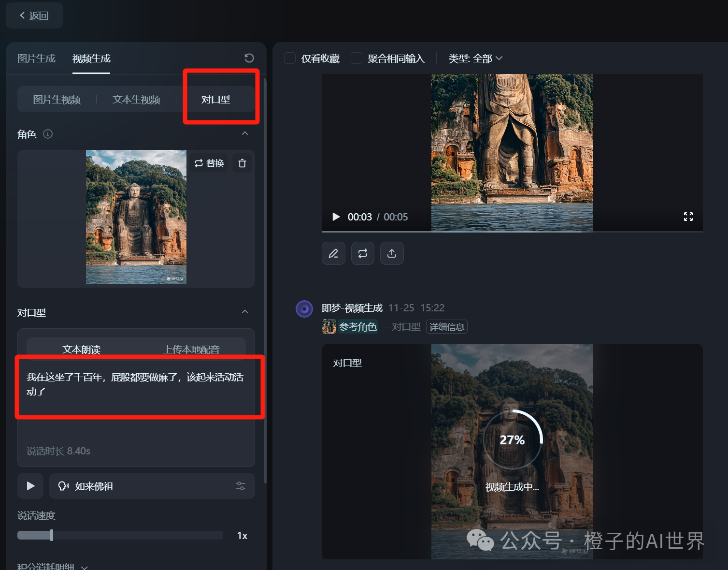The image size is (728, 570).
Task: Export the video using the upload icon
Action: click(392, 253)
